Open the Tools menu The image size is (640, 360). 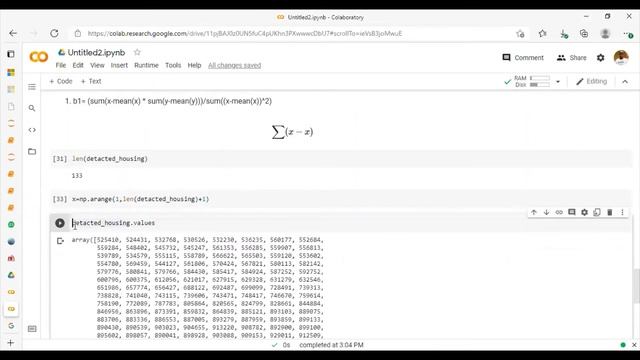pyautogui.click(x=173, y=65)
